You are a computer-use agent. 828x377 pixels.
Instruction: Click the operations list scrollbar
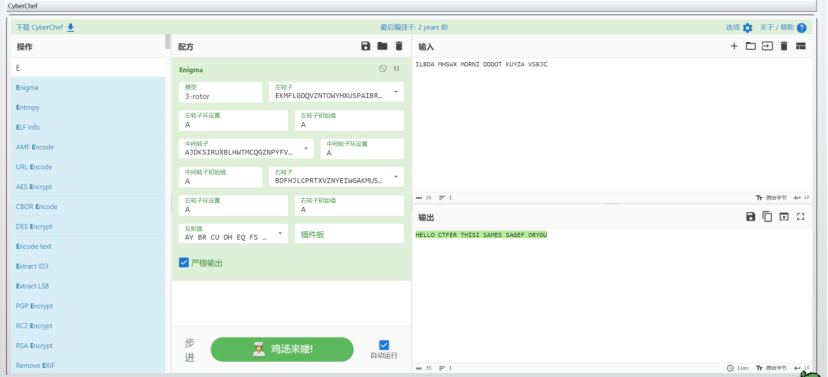coord(168,42)
